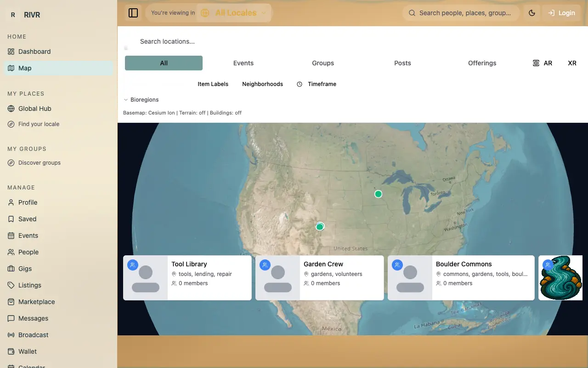The image size is (588, 368).
Task: Enable AR view
Action: 542,63
